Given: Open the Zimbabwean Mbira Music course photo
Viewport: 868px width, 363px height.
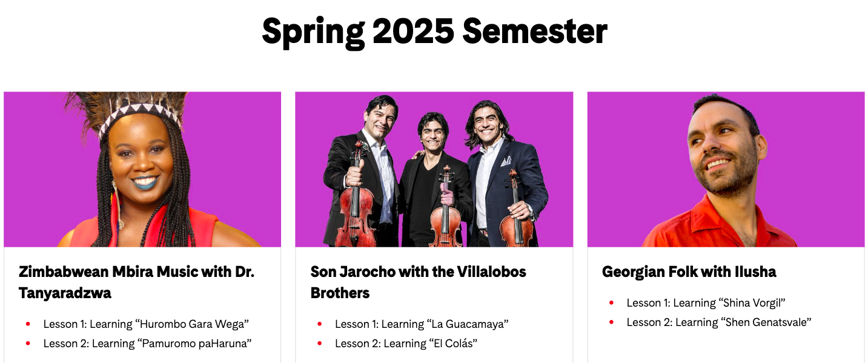Looking at the screenshot, I should tap(142, 170).
